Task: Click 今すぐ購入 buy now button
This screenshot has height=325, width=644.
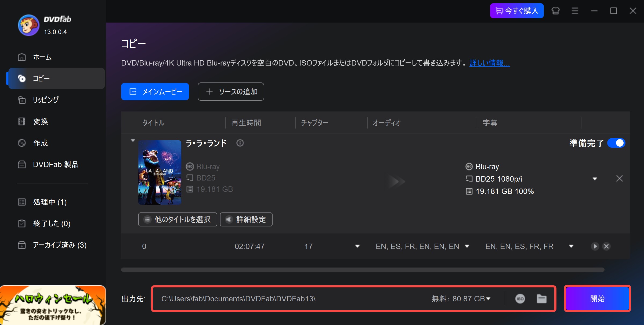Action: coord(517,11)
